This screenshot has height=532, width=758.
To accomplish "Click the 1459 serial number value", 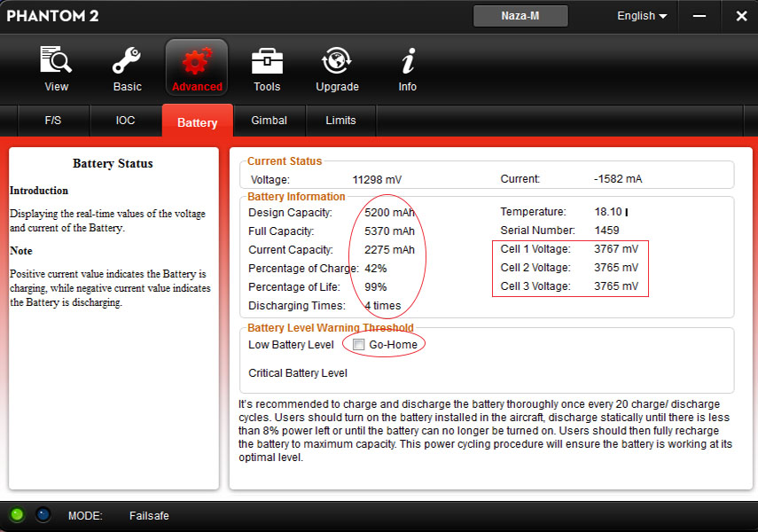I will (606, 231).
